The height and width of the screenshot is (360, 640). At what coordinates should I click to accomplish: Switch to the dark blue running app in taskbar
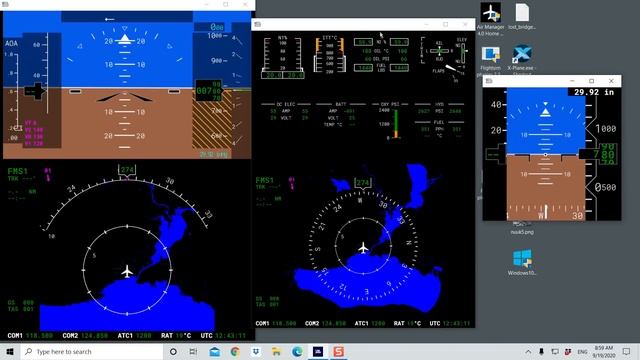coord(318,351)
